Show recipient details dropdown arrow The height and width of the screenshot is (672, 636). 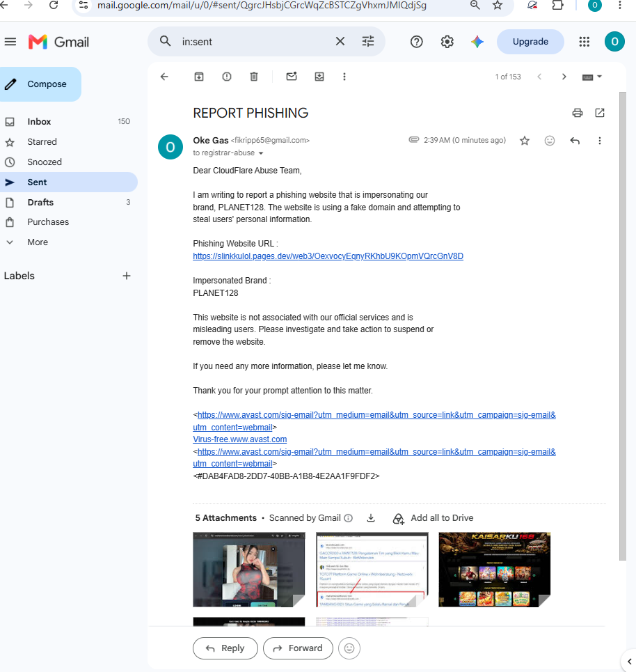(261, 153)
